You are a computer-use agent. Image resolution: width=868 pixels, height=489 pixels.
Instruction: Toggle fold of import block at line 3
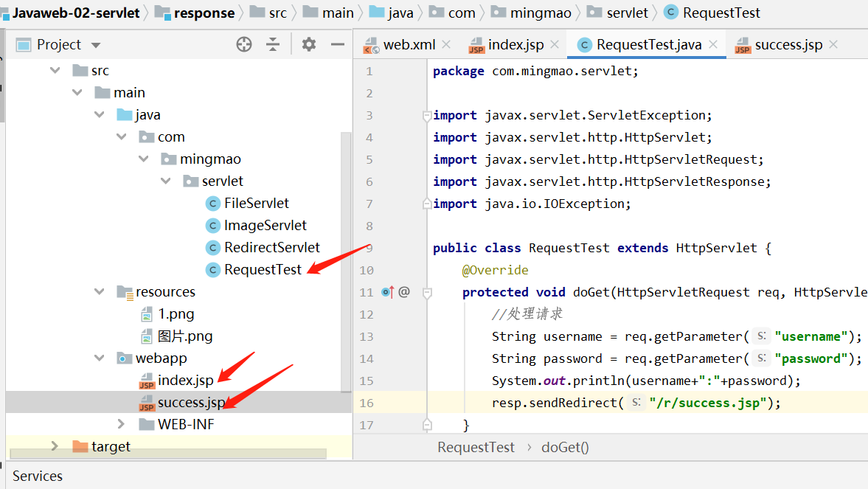(426, 116)
